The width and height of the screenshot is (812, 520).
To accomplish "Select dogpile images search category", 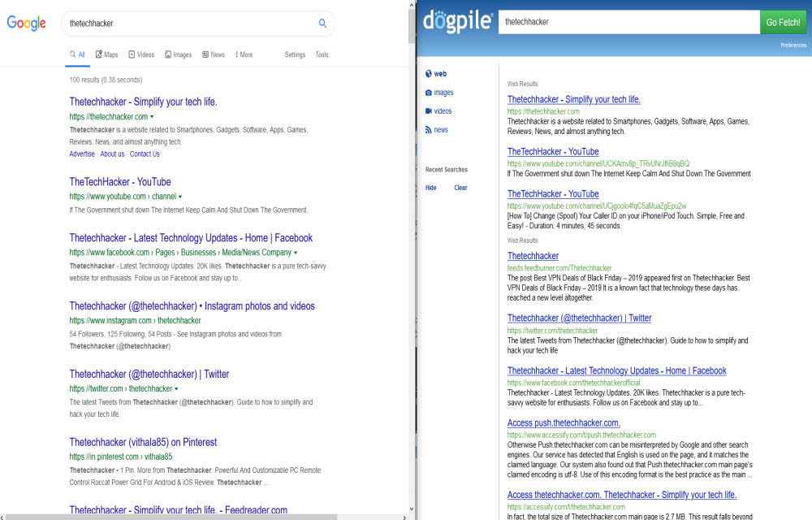I will [x=439, y=92].
